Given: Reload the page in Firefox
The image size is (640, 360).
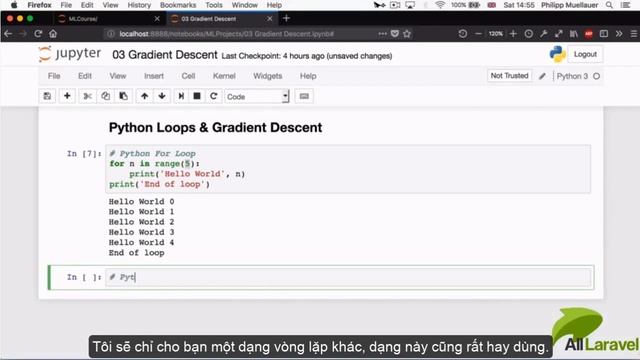Looking at the screenshot, I should coord(38,34).
